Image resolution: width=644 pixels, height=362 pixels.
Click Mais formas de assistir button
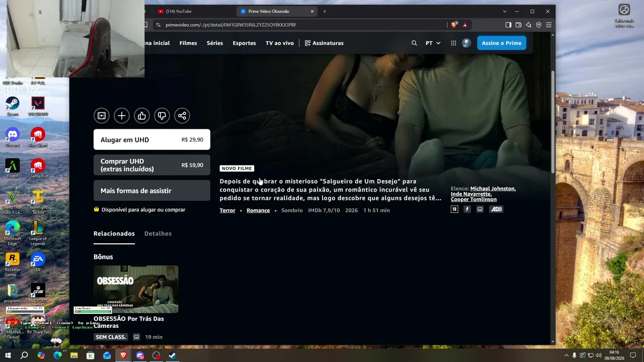[x=152, y=191]
